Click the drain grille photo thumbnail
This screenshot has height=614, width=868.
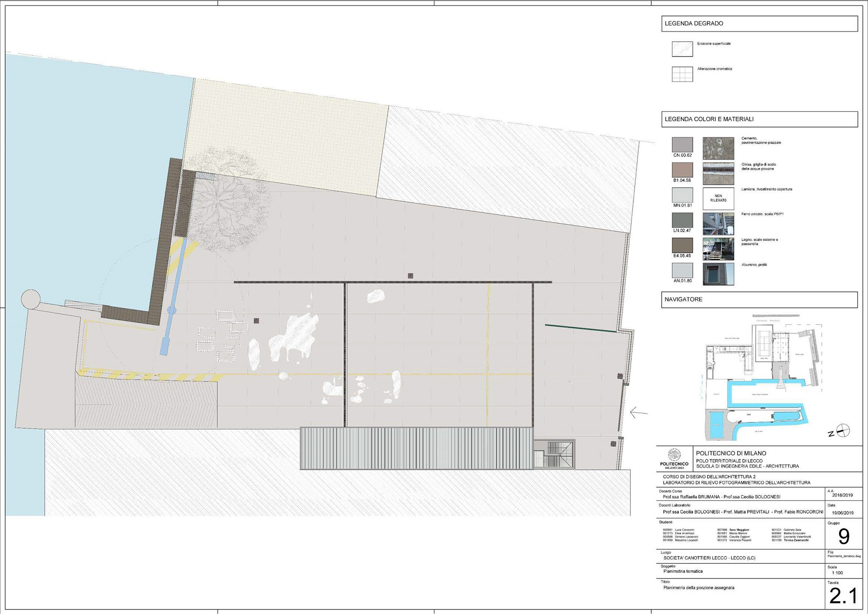[718, 174]
